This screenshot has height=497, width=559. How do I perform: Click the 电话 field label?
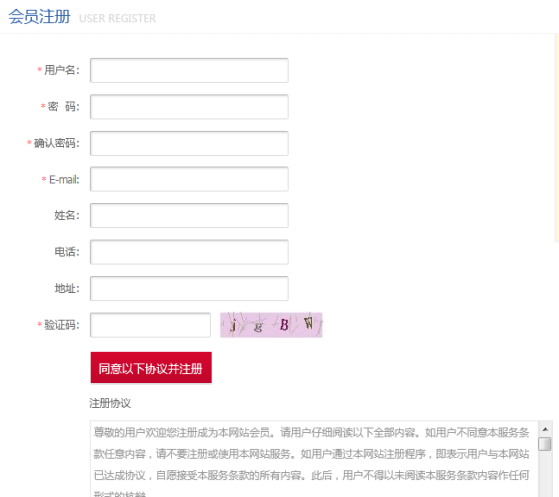(x=67, y=252)
